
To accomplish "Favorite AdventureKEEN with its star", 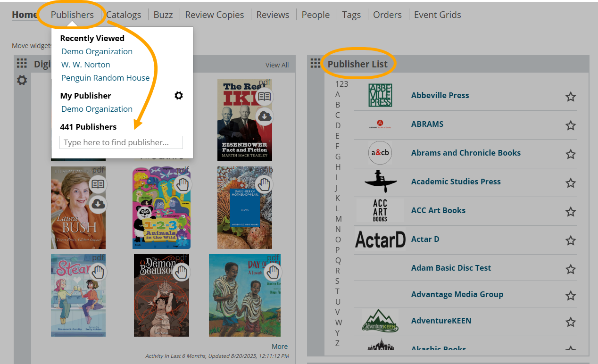I will 571,322.
